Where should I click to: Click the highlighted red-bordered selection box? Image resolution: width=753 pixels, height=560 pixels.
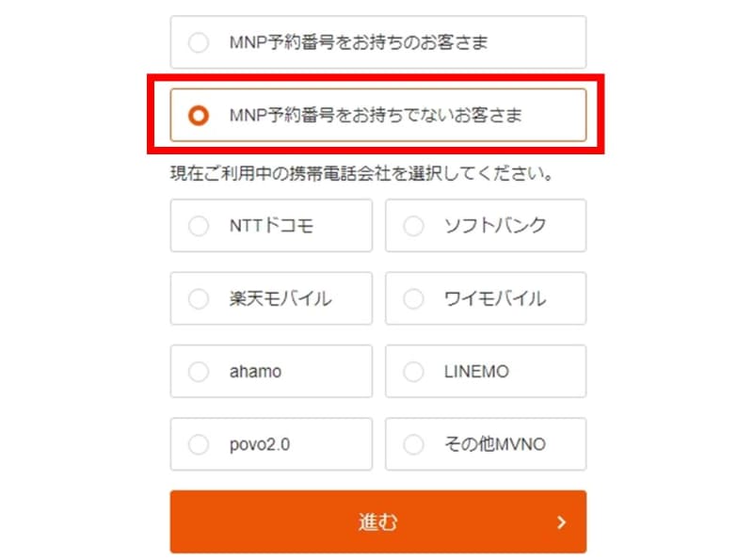(x=376, y=115)
